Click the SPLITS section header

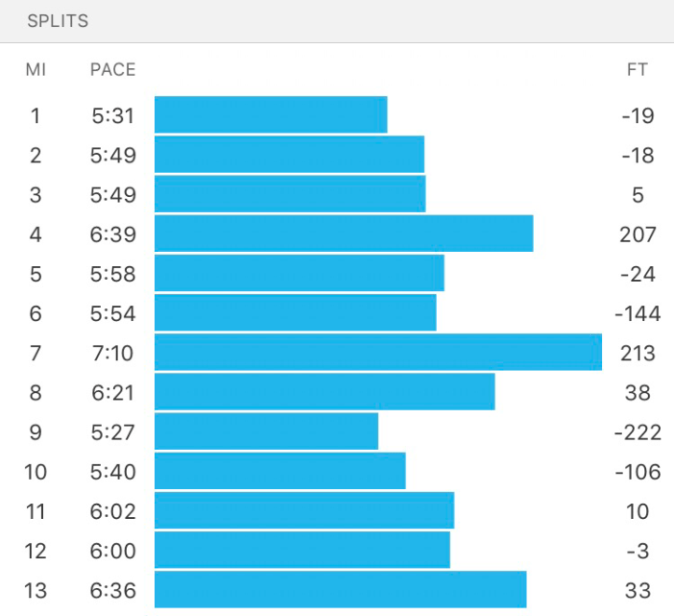click(58, 21)
